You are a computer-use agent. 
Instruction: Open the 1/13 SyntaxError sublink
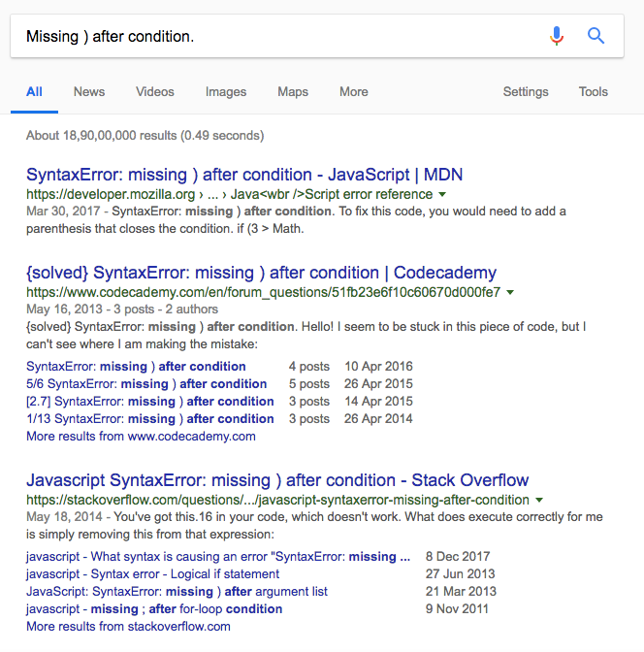[x=150, y=419]
